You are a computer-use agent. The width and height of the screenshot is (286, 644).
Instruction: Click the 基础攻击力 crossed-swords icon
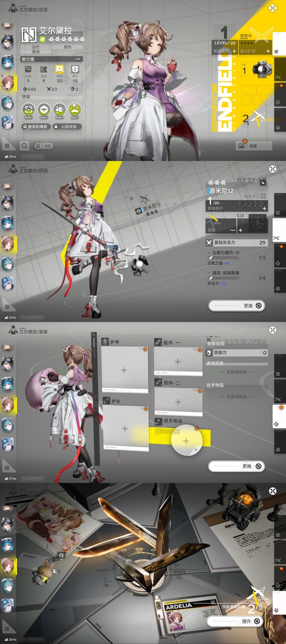point(209,242)
